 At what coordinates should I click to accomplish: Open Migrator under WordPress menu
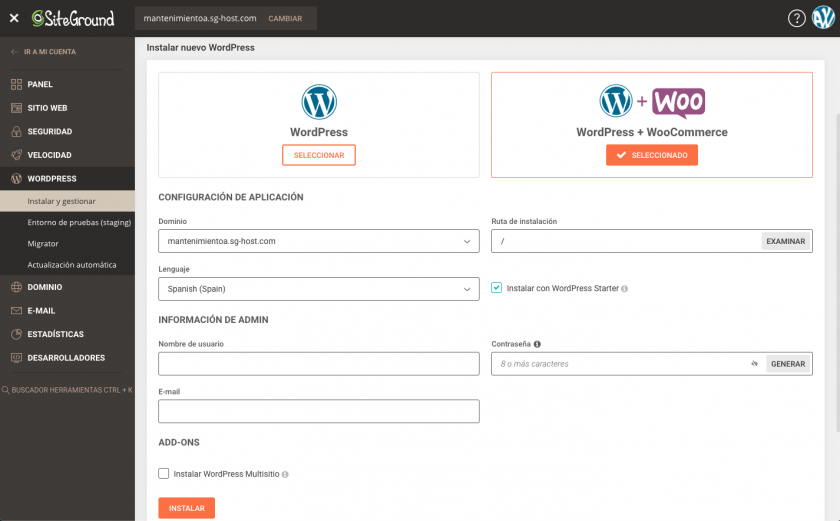pyautogui.click(x=43, y=244)
